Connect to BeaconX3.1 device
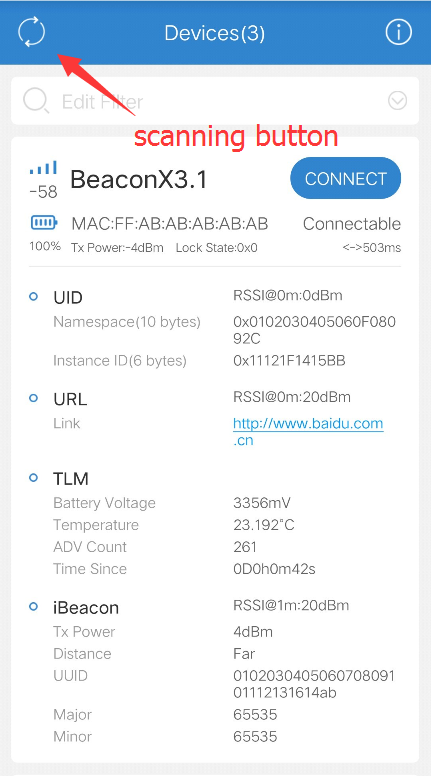The height and width of the screenshot is (776, 431). pos(345,178)
